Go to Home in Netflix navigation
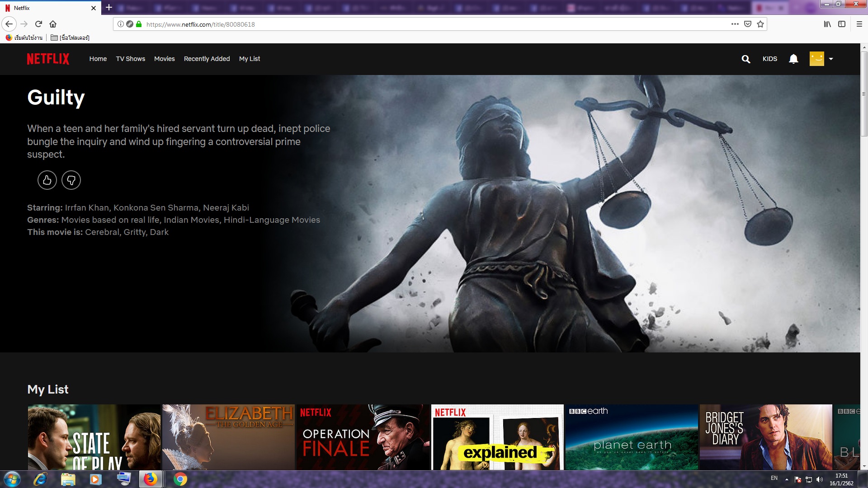The width and height of the screenshot is (868, 488). point(98,59)
